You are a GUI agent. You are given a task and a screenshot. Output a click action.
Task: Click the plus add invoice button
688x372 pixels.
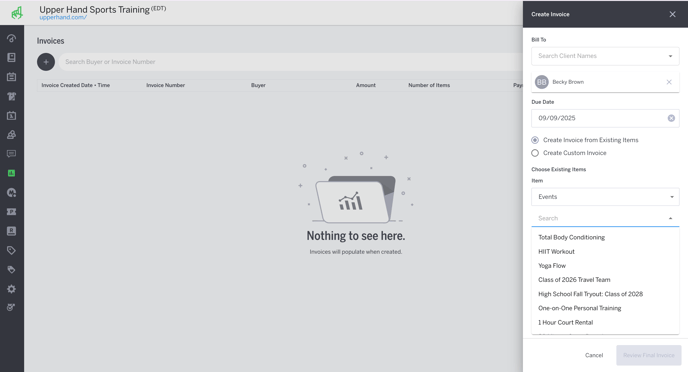[x=46, y=62]
